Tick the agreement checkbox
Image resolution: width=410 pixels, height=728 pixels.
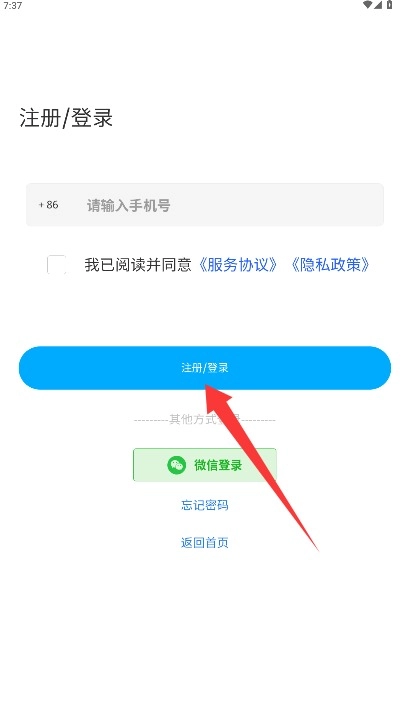(x=57, y=265)
